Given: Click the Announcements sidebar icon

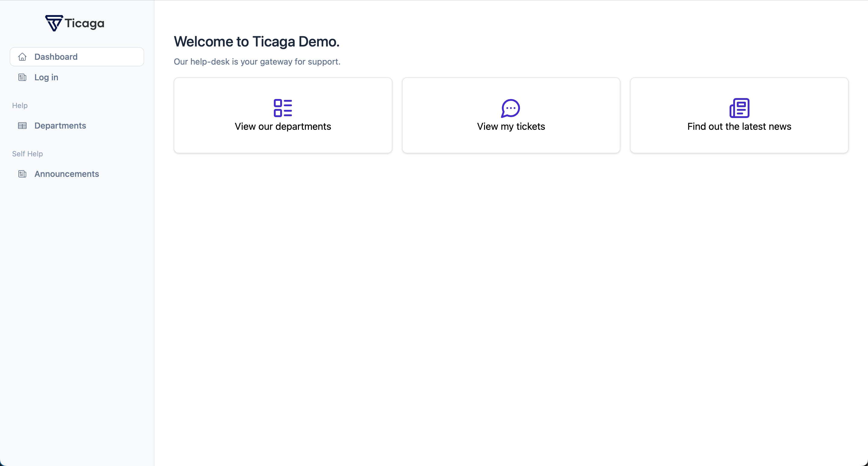Looking at the screenshot, I should (22, 174).
